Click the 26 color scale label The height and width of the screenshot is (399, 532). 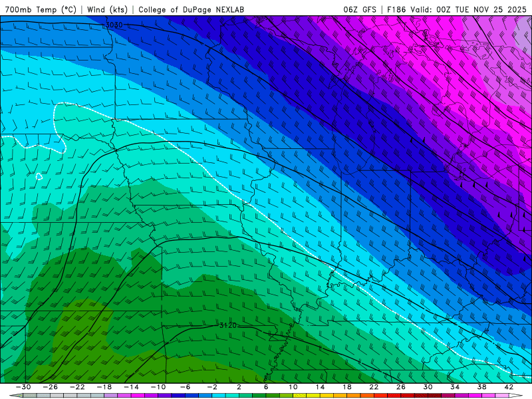click(x=401, y=387)
